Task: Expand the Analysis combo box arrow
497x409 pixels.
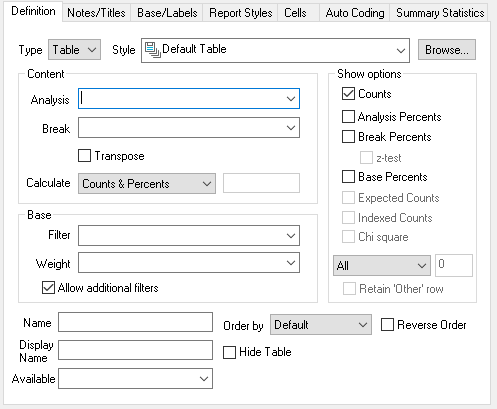Action: pos(291,99)
